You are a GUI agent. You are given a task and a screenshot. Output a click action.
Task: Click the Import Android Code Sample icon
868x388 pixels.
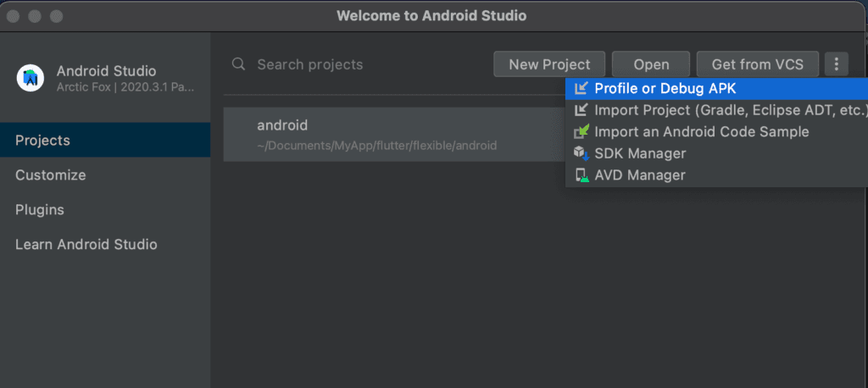(581, 131)
